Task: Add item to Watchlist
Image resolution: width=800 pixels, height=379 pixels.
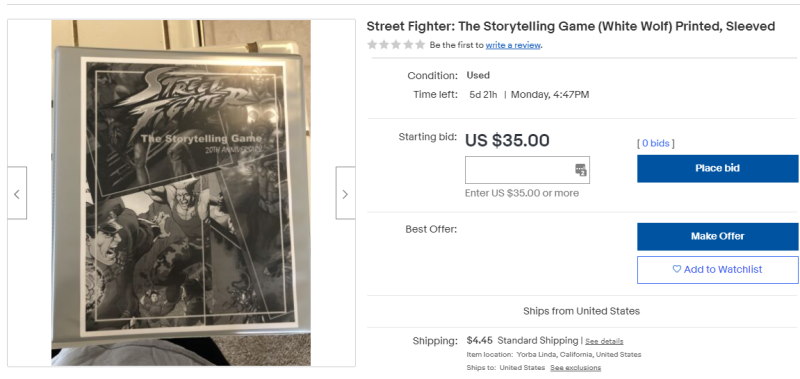Action: pyautogui.click(x=717, y=269)
